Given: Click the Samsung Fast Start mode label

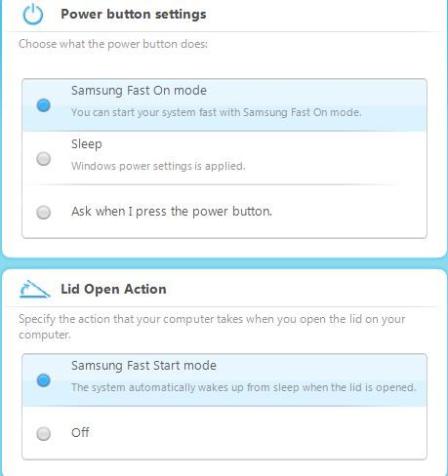Looking at the screenshot, I should tap(143, 366).
